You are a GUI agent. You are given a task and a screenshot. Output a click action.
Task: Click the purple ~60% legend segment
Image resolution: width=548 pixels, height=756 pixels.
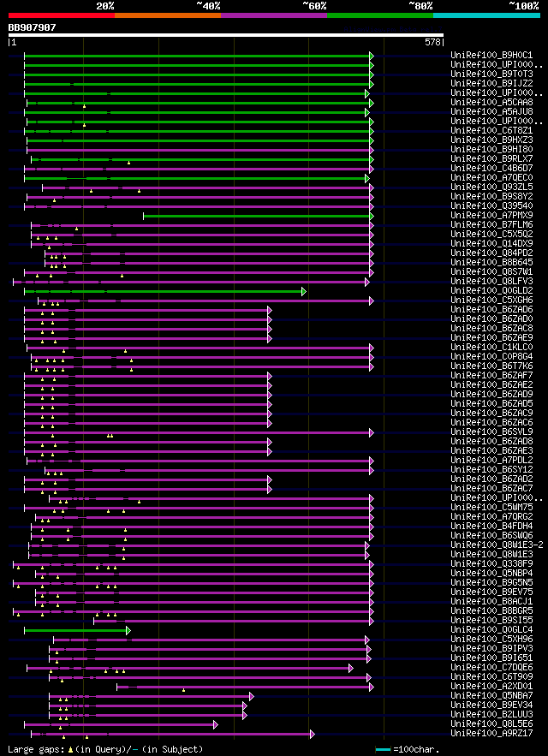click(x=274, y=15)
